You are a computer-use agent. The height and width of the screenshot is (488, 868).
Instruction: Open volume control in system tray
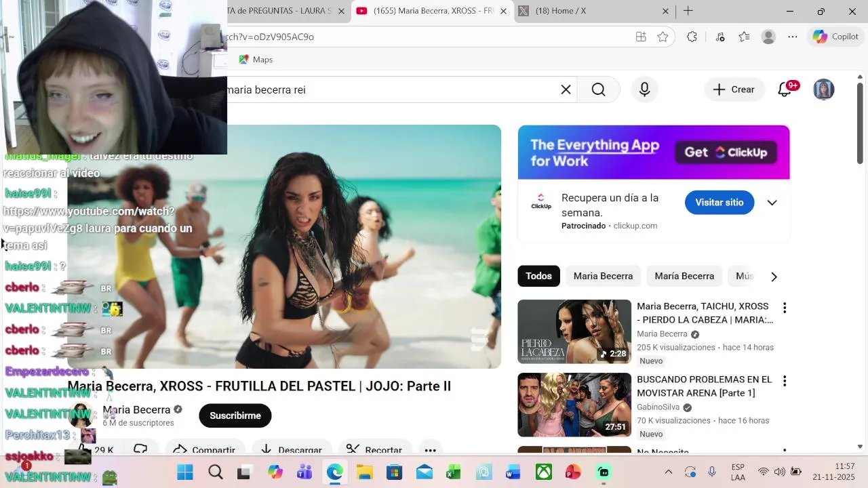(779, 472)
